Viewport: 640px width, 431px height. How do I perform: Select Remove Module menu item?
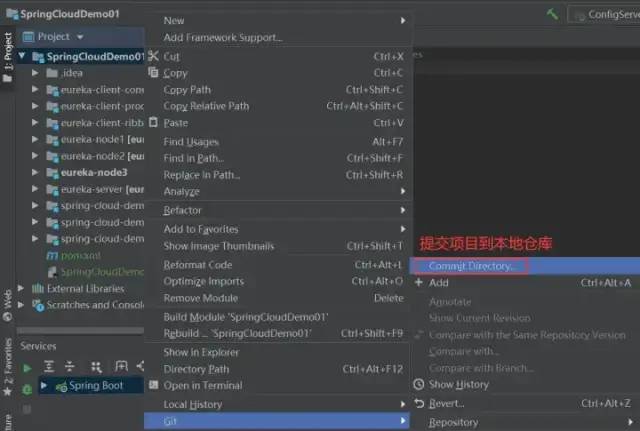point(279,298)
